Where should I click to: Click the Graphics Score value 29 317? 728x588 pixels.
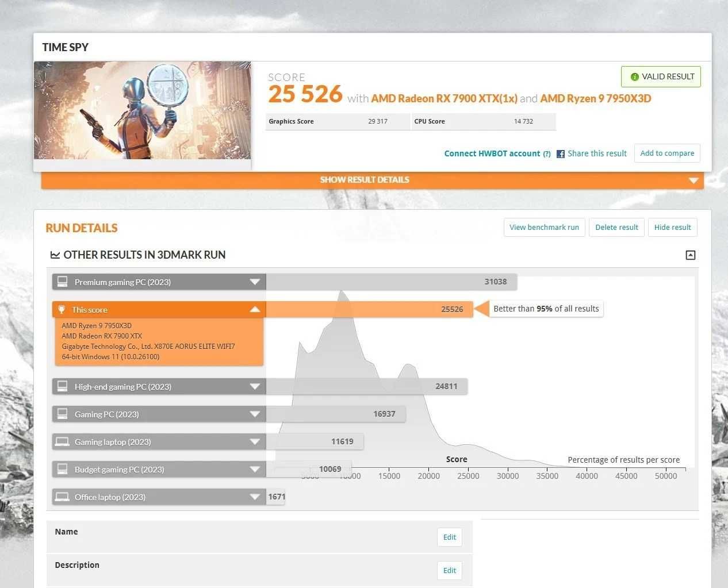(x=378, y=121)
